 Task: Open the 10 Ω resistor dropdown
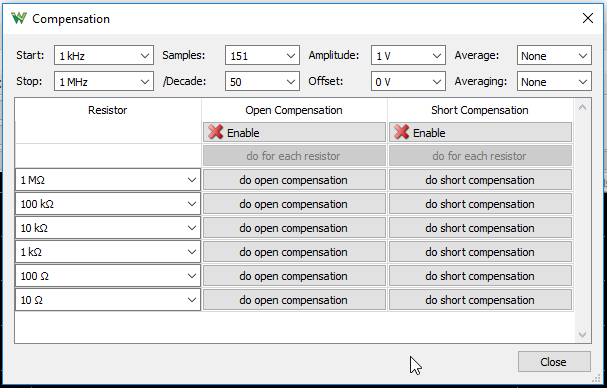click(108, 300)
